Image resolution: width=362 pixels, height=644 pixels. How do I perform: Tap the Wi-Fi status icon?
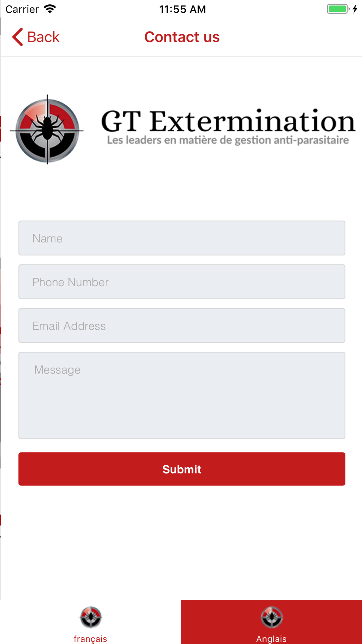click(x=50, y=9)
